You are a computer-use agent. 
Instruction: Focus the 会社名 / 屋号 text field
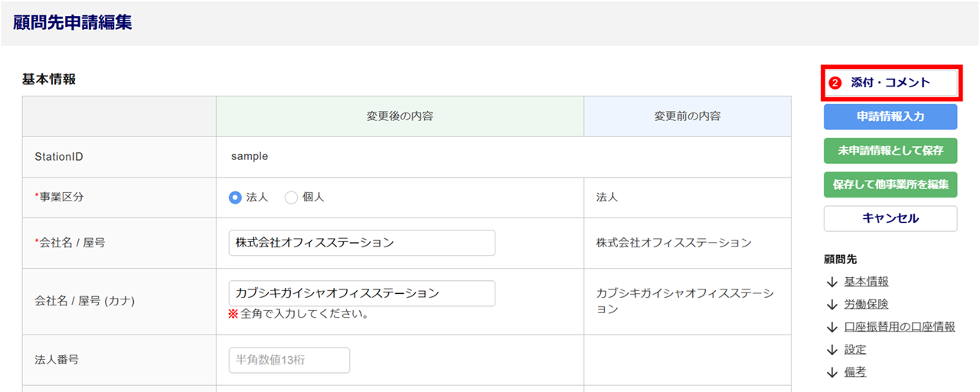click(x=361, y=243)
